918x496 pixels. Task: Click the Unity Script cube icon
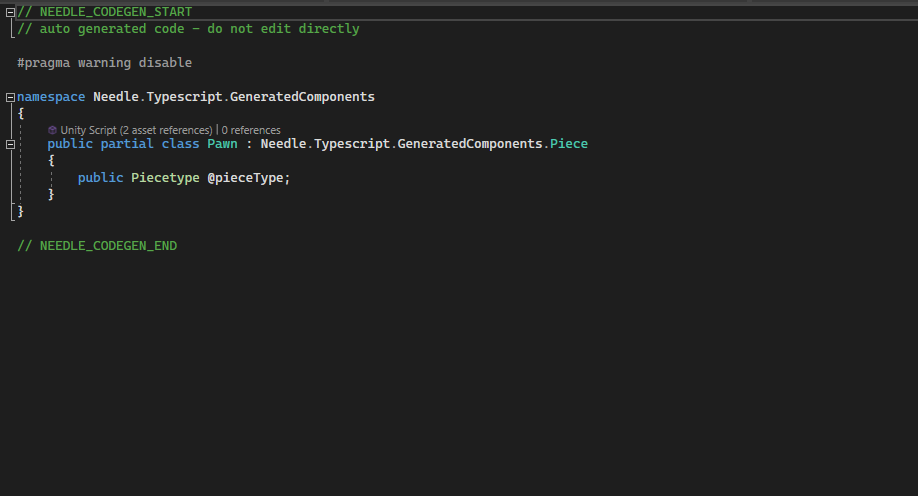(x=52, y=130)
